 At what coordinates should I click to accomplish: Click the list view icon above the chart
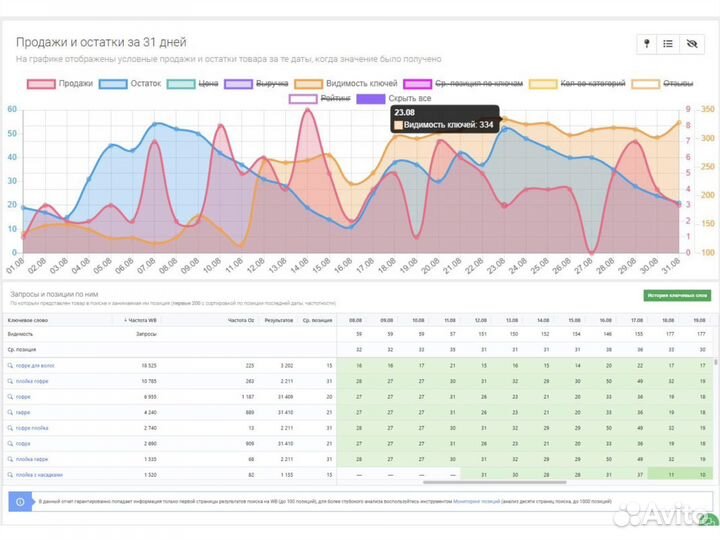point(669,44)
